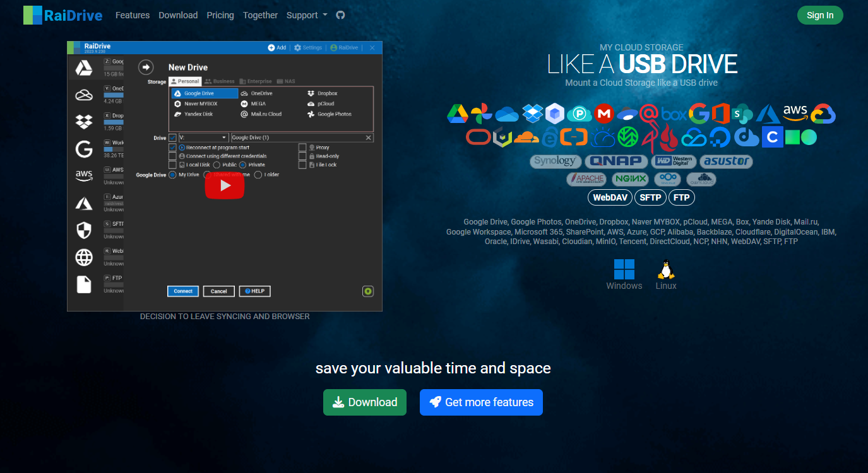Click the Apache badge
This screenshot has width=868, height=473.
(586, 179)
